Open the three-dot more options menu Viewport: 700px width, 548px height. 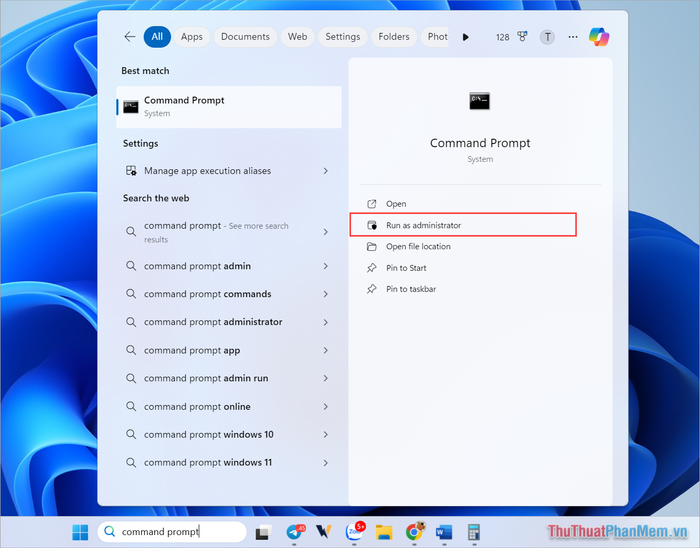[x=573, y=37]
